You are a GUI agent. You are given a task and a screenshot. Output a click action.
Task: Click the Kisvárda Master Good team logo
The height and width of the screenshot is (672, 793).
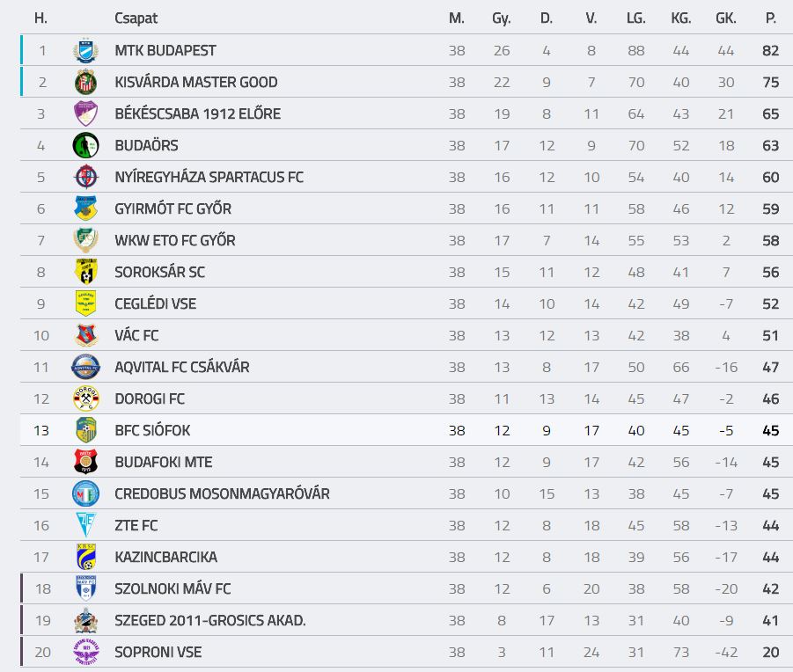point(85,82)
